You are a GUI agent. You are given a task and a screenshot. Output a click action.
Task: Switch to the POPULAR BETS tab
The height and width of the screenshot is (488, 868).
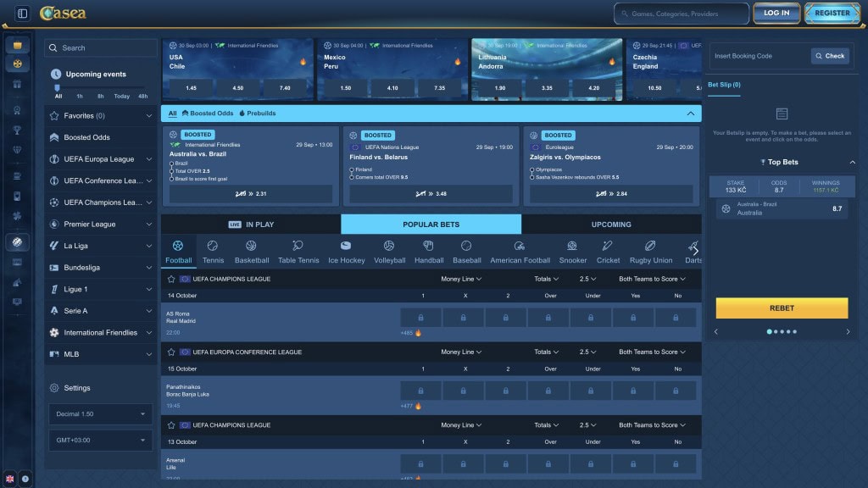click(431, 224)
